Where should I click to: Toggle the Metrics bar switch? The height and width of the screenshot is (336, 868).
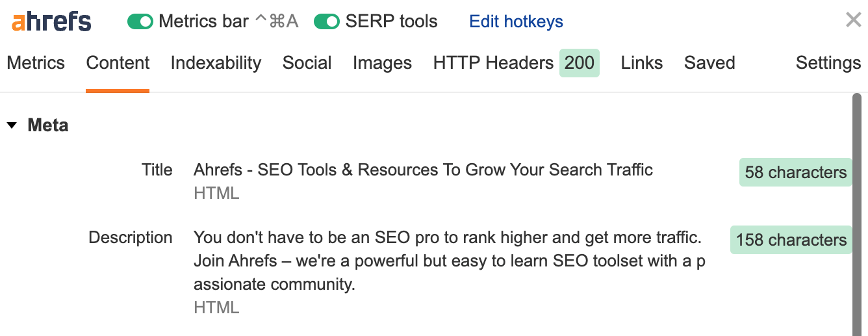pos(140,22)
